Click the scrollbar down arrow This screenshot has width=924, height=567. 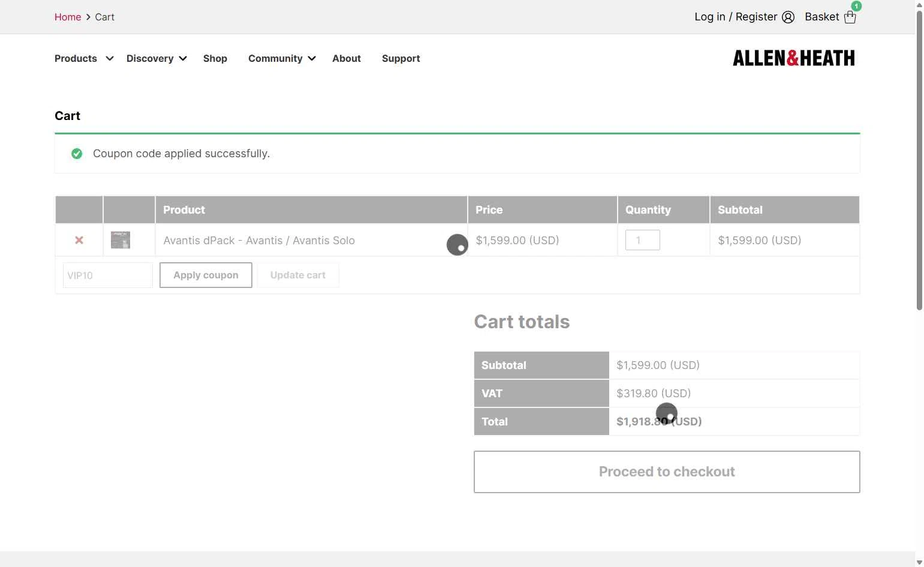[919, 562]
